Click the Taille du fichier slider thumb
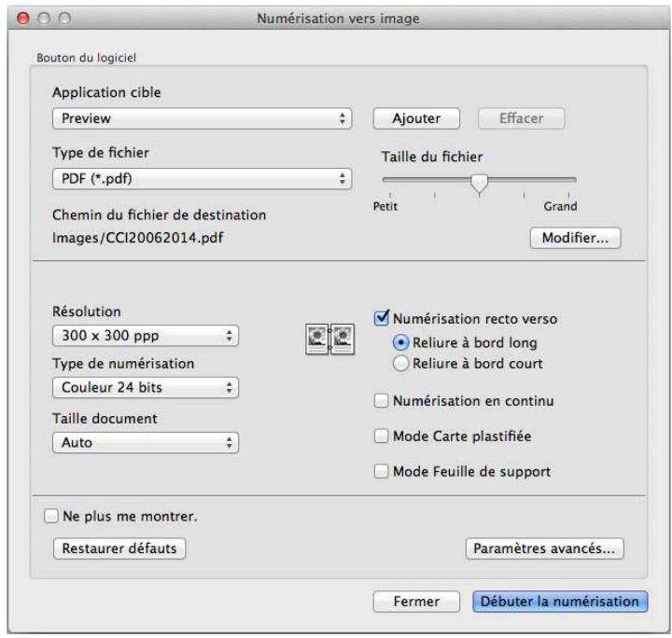 [x=479, y=183]
